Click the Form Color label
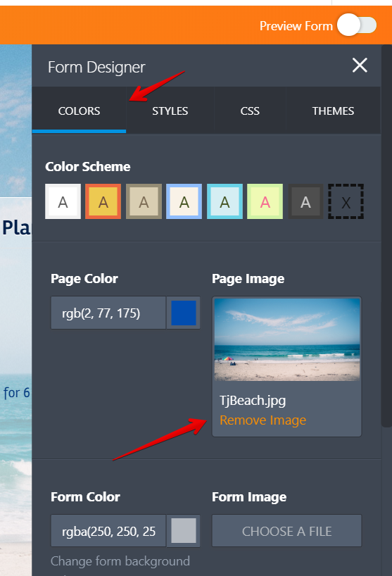Screen dimensions: 392x576 86,496
